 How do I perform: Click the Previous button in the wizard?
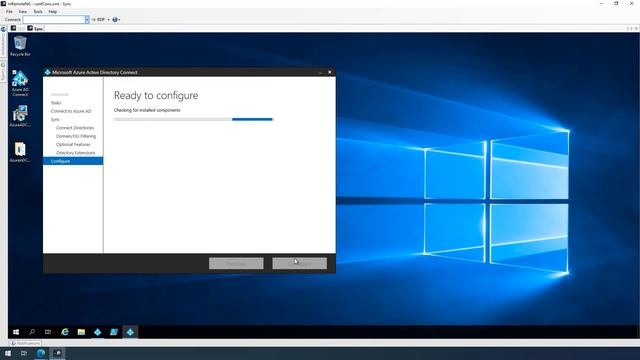[236, 263]
